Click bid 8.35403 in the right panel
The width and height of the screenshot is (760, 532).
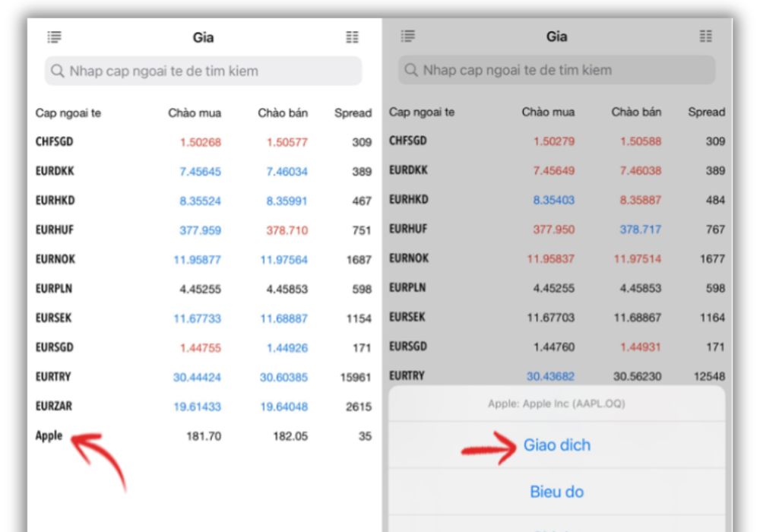(x=553, y=200)
